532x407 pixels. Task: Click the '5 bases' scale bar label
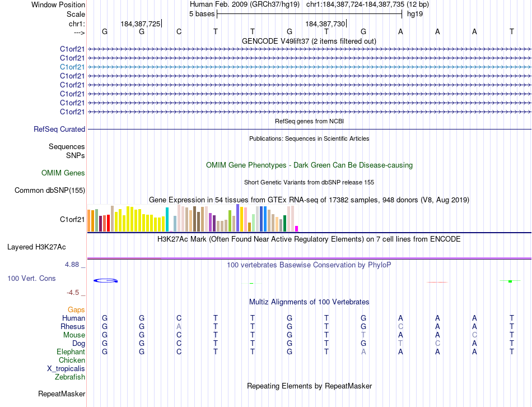pyautogui.click(x=202, y=14)
